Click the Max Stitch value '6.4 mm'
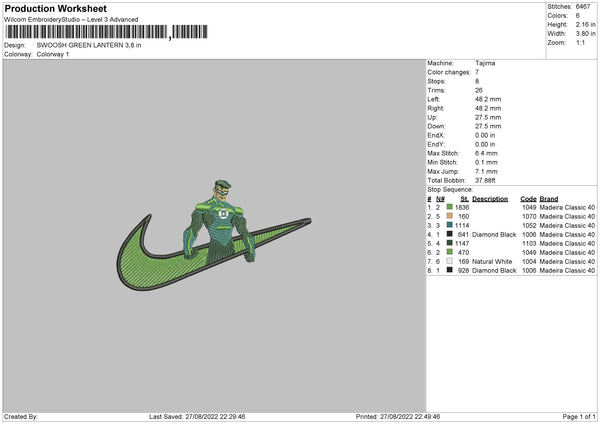The height and width of the screenshot is (424, 600). [486, 153]
